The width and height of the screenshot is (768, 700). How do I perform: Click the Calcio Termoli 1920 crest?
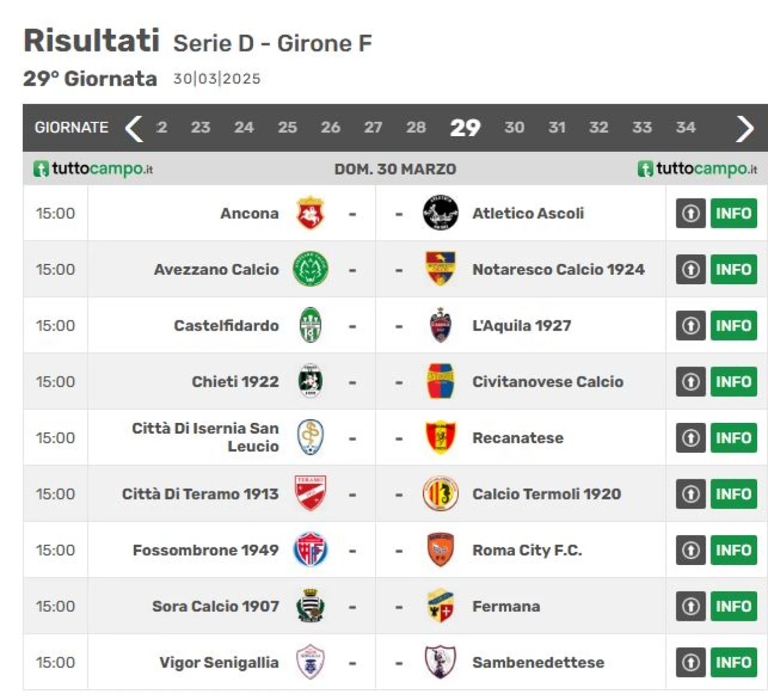click(x=440, y=494)
